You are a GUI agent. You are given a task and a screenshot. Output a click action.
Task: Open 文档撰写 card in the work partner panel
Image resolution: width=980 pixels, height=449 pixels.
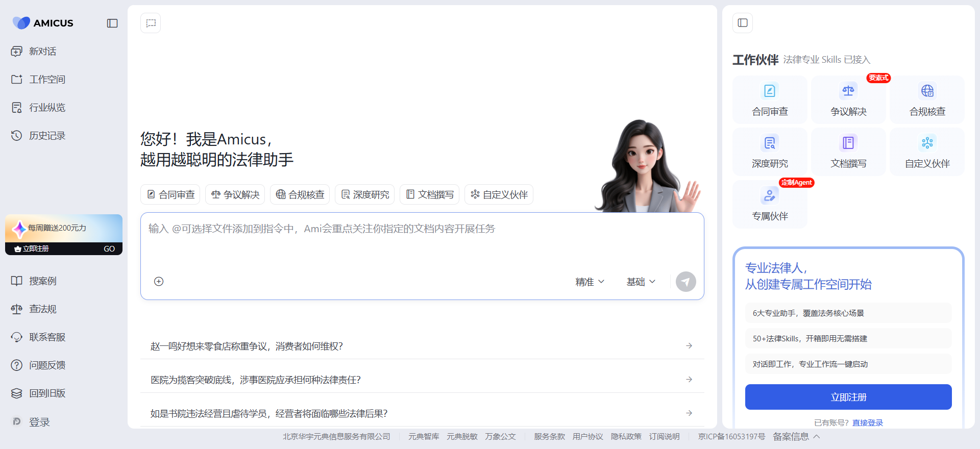(x=848, y=152)
